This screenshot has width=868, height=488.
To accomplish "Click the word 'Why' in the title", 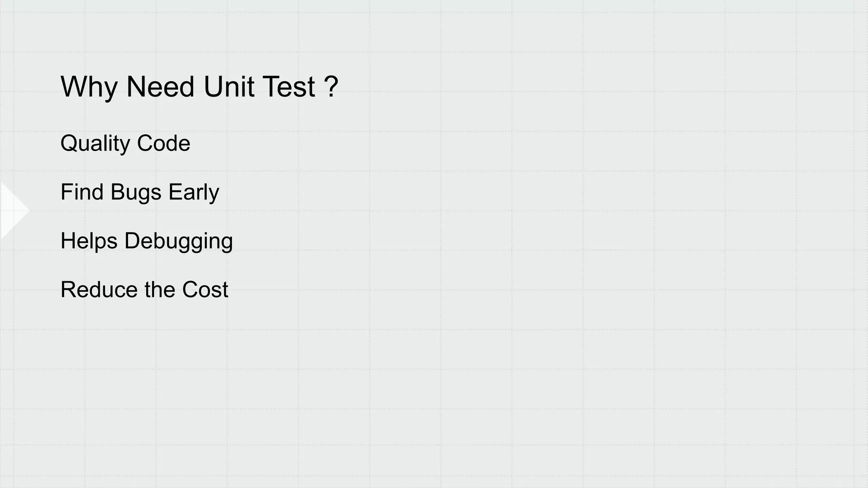I will (89, 87).
